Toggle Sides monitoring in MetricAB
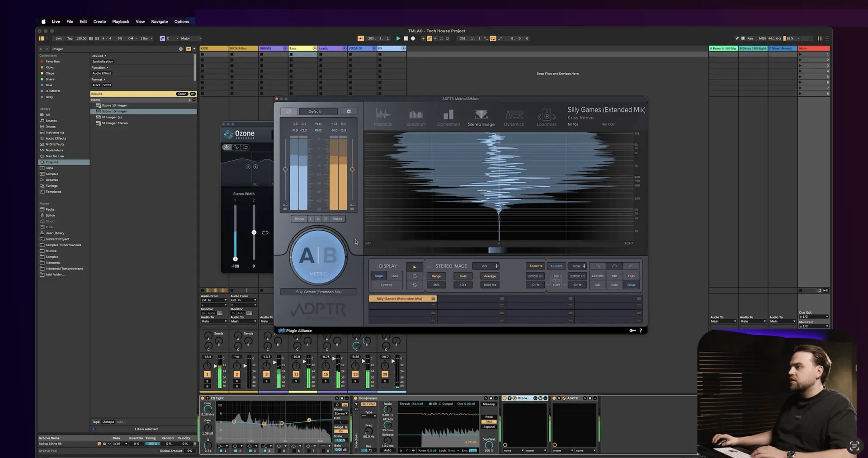Image resolution: width=868 pixels, height=458 pixels. (x=337, y=219)
